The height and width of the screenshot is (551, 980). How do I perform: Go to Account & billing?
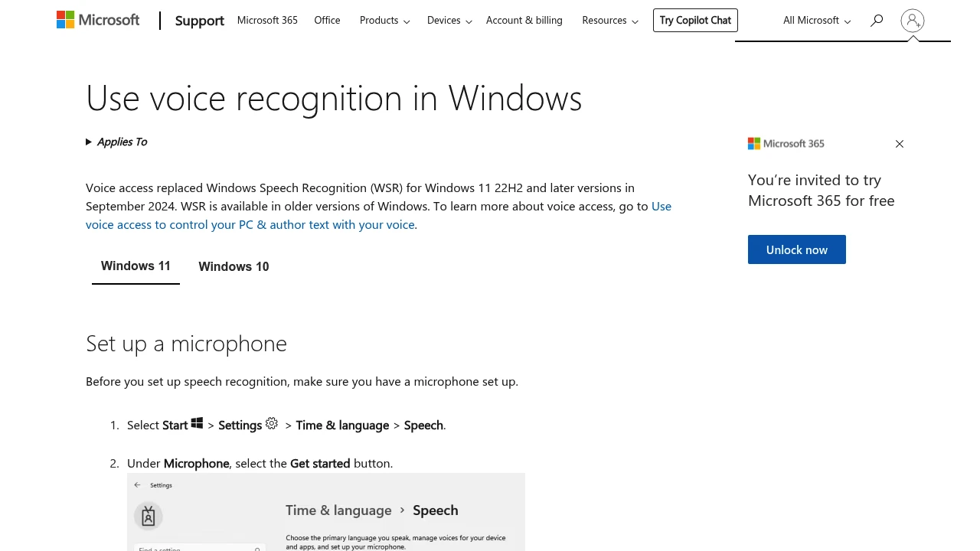point(524,21)
